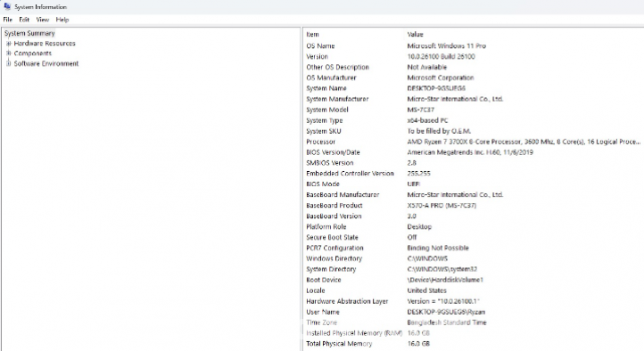The height and width of the screenshot is (351, 644).
Task: Select Embedded Controller Version row label
Action: coord(350,174)
